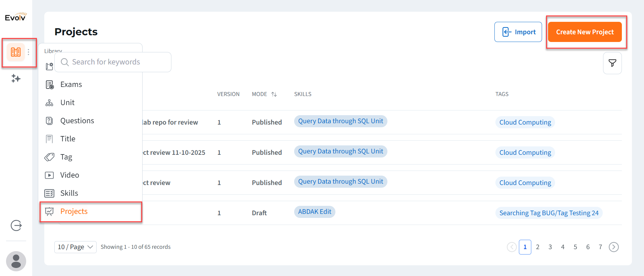Select Exams from Library menu
Screen dimensions: 644x276
(x=71, y=85)
